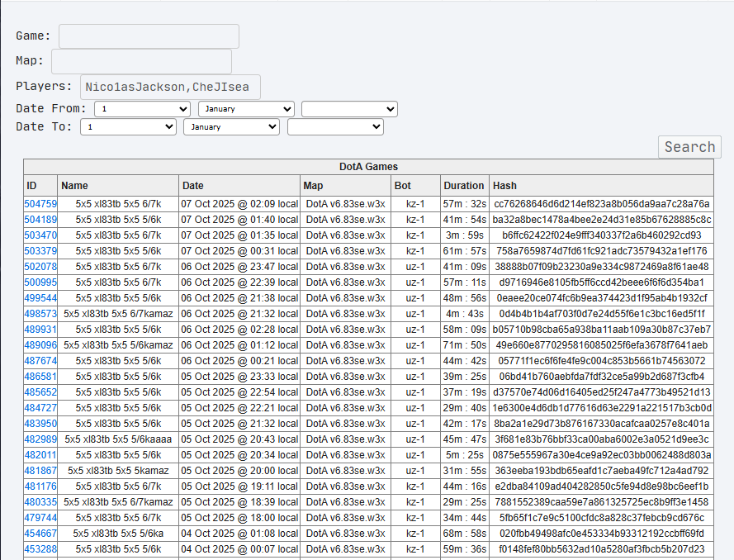Click hash starting with 0875e555967a

602,454
